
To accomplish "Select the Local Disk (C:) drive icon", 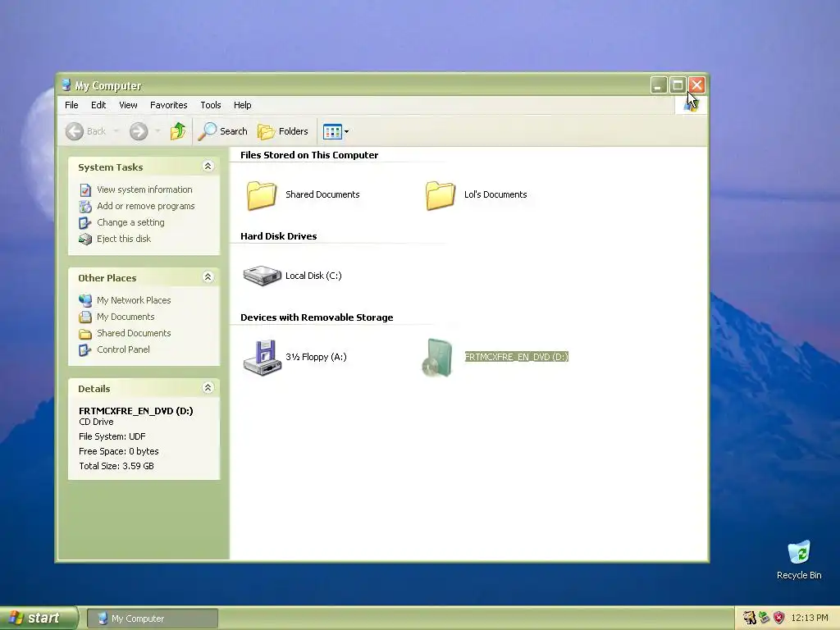I will [262, 276].
